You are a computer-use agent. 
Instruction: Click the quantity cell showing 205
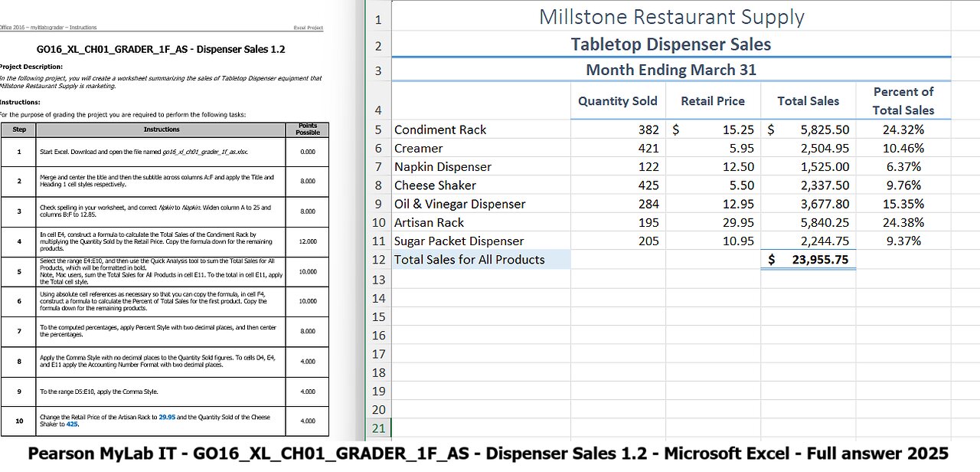(x=618, y=241)
